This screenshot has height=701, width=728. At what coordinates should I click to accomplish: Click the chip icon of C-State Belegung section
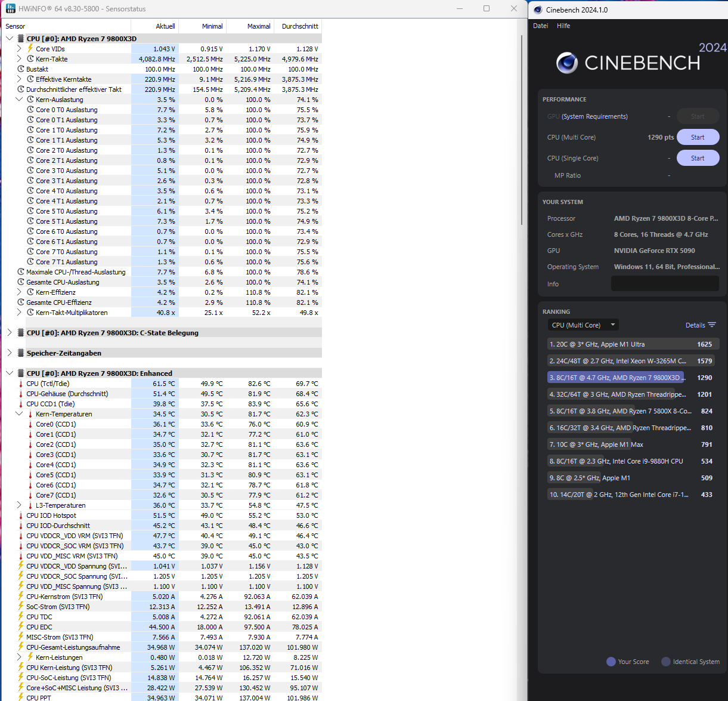[x=21, y=332]
